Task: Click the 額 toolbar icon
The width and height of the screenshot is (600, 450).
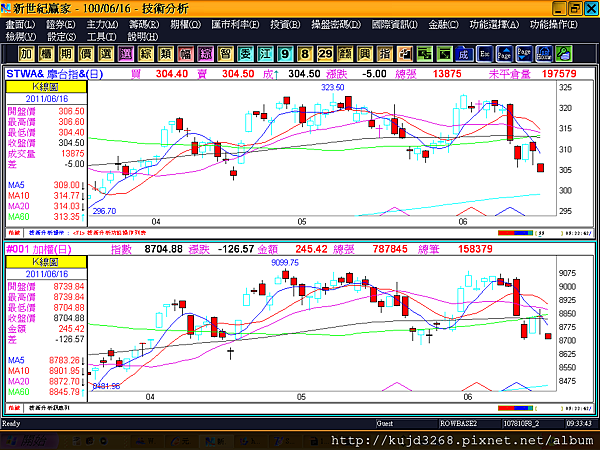Action: pos(345,54)
